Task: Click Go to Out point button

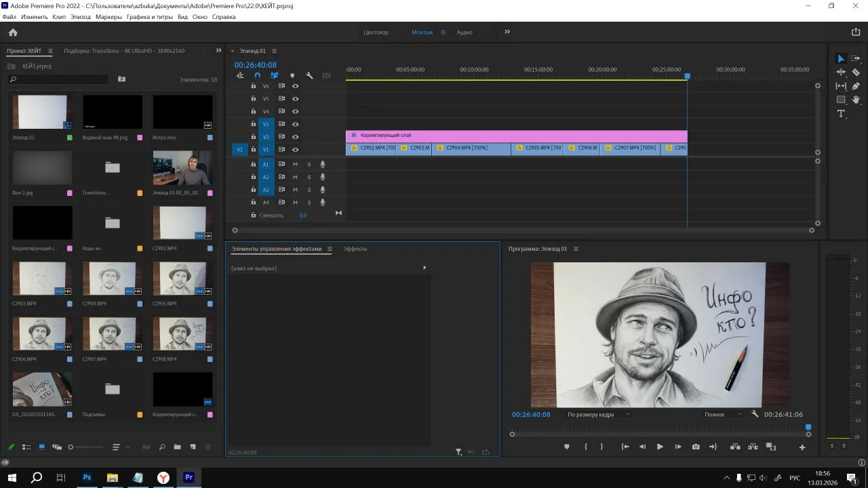Action: [x=713, y=447]
